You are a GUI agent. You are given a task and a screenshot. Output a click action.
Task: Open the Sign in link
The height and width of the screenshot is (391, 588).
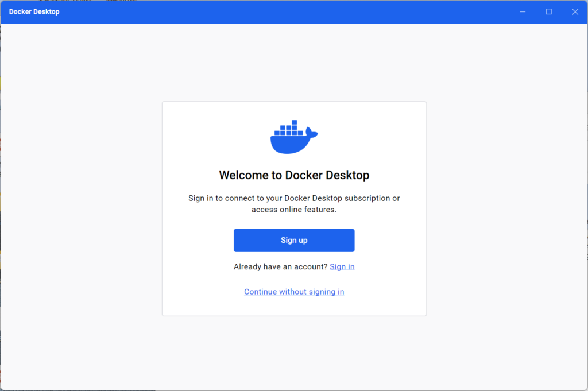342,266
